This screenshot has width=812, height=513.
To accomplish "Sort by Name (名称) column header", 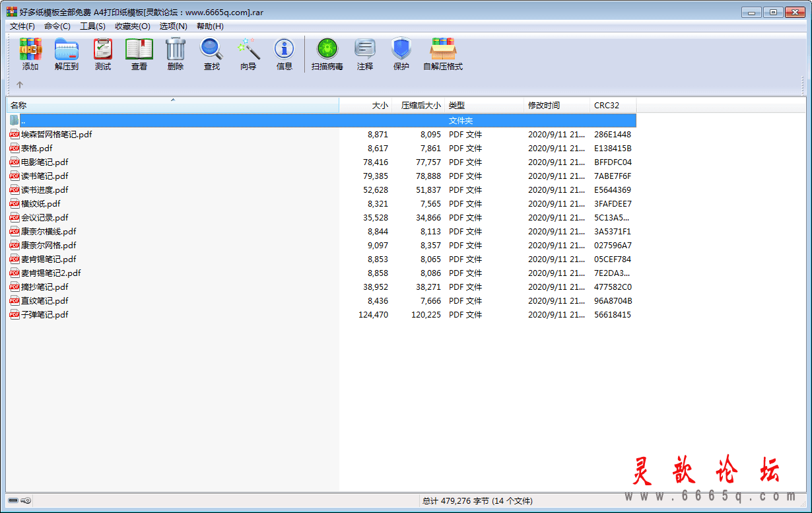I will [x=173, y=105].
